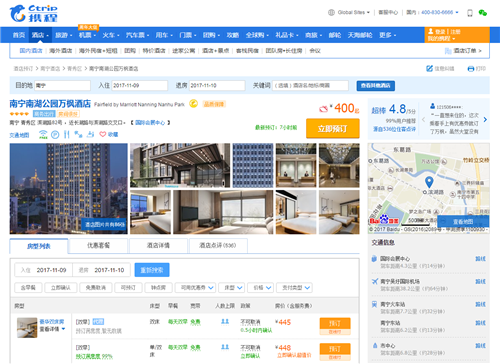Switch to the 优惠套餐 packages tab
The image size is (500, 364).
[98, 246]
